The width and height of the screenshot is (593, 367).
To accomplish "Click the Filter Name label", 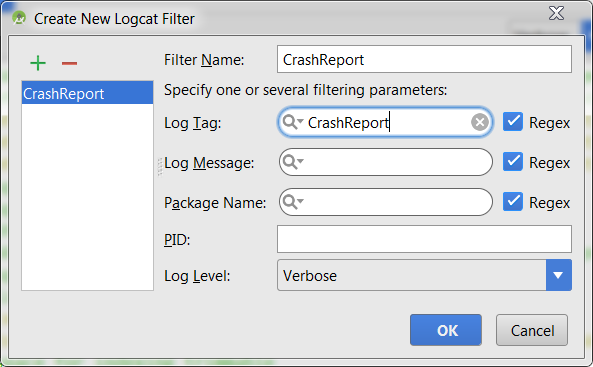I will pyautogui.click(x=204, y=60).
